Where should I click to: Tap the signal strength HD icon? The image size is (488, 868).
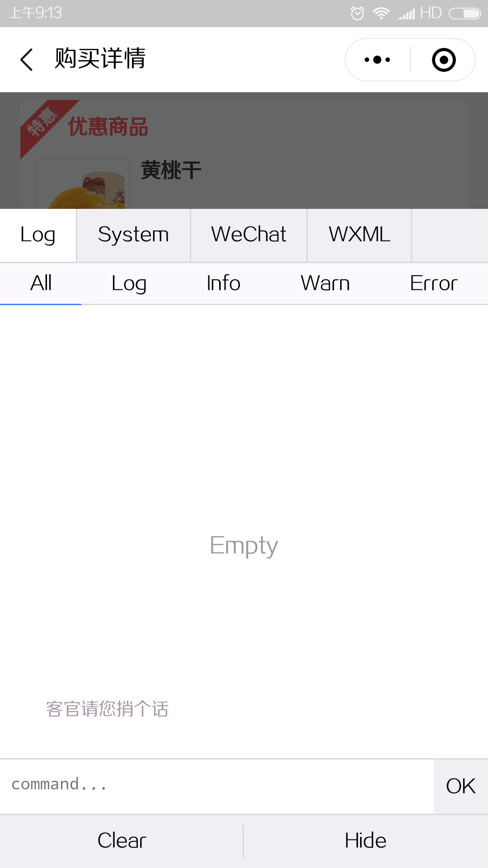[x=419, y=13]
